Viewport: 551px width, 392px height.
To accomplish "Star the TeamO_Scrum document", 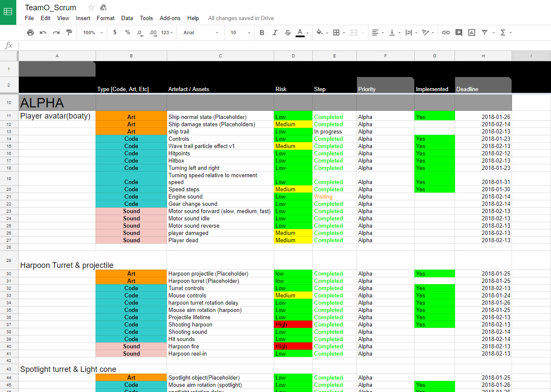I will (x=91, y=7).
